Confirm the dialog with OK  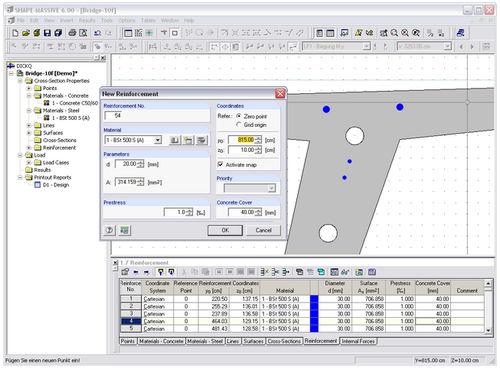point(225,230)
